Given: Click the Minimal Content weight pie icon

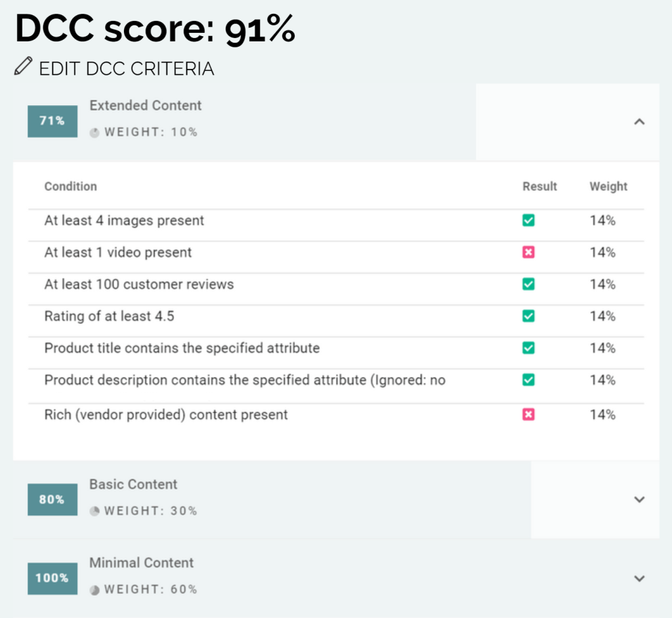Looking at the screenshot, I should click(94, 590).
